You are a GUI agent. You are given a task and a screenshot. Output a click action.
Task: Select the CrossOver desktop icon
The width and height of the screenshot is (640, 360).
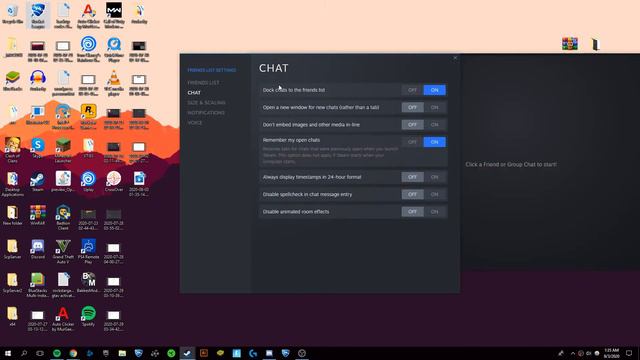(114, 182)
